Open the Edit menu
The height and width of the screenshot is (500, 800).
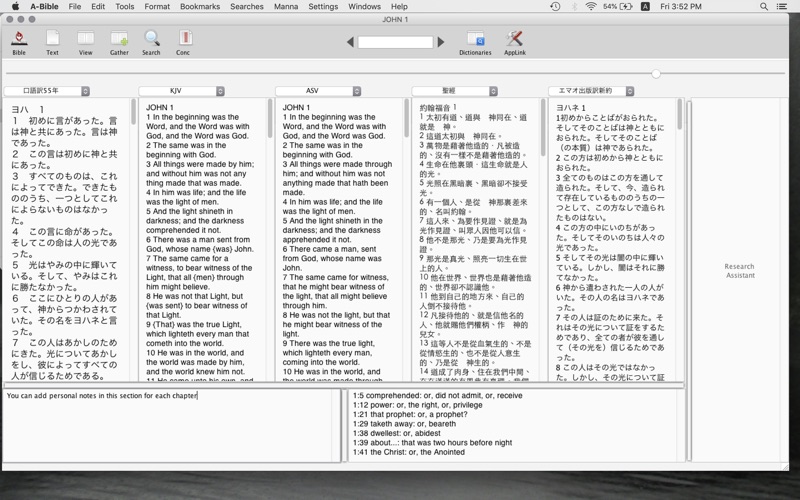[x=98, y=7]
